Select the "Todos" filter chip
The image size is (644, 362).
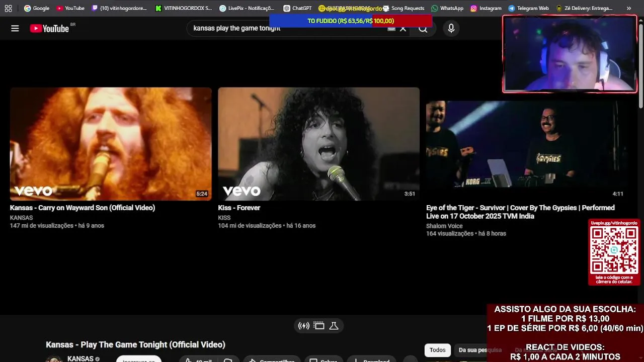(437, 350)
